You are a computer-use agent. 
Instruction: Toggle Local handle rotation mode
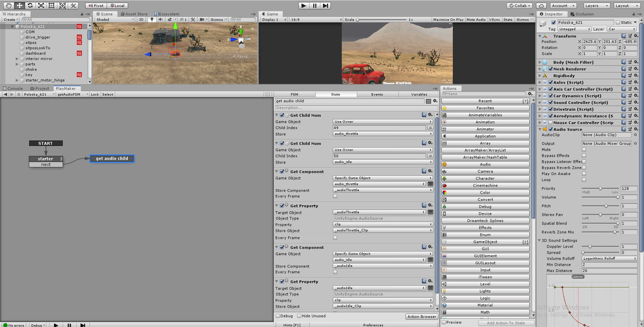(x=117, y=6)
